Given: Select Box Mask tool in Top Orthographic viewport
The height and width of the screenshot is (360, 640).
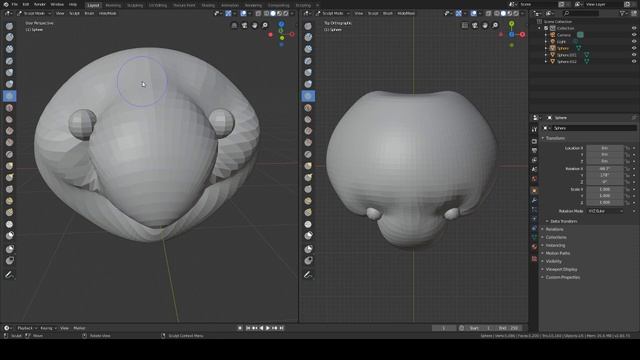Looking at the screenshot, I should click(x=308, y=249).
